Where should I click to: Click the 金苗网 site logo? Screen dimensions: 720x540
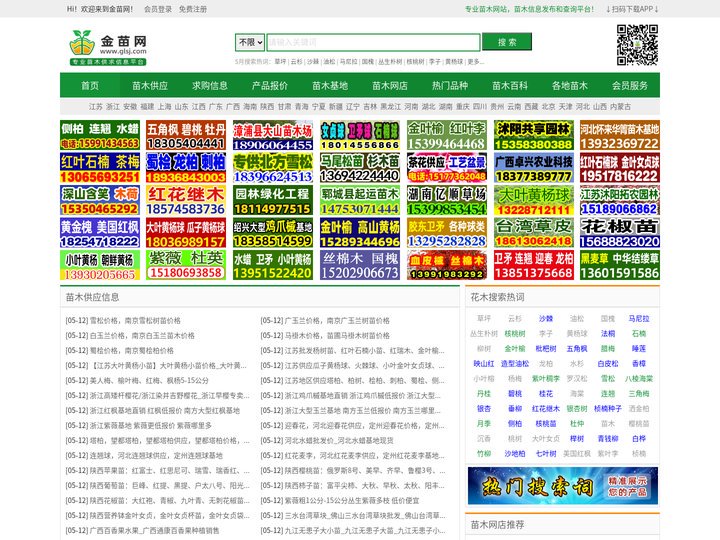click(x=108, y=48)
